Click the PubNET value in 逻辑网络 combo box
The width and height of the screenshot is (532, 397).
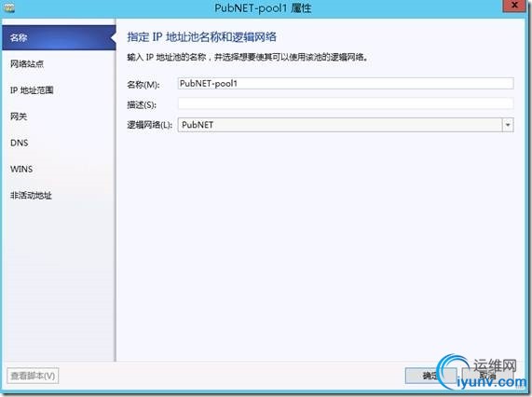(198, 125)
